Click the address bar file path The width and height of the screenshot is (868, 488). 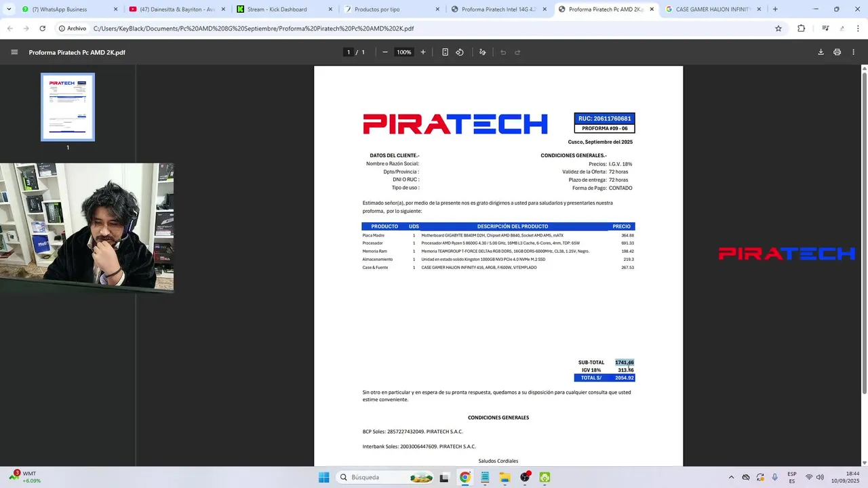click(x=254, y=28)
